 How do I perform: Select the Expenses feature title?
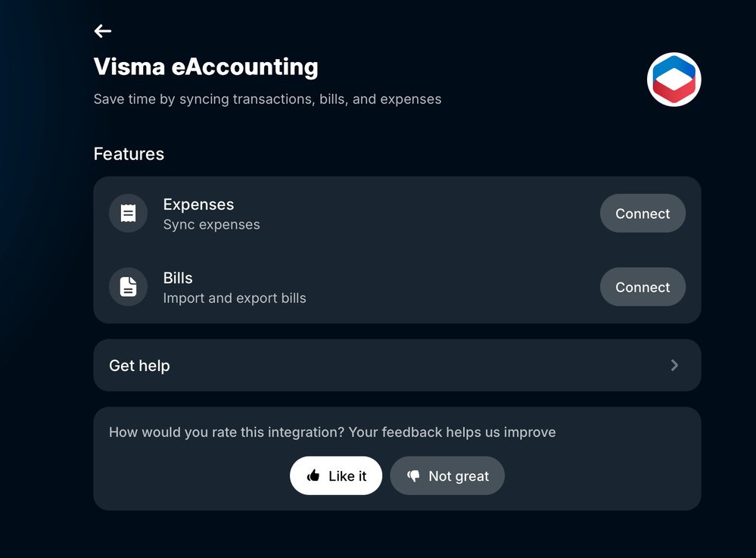(x=198, y=204)
